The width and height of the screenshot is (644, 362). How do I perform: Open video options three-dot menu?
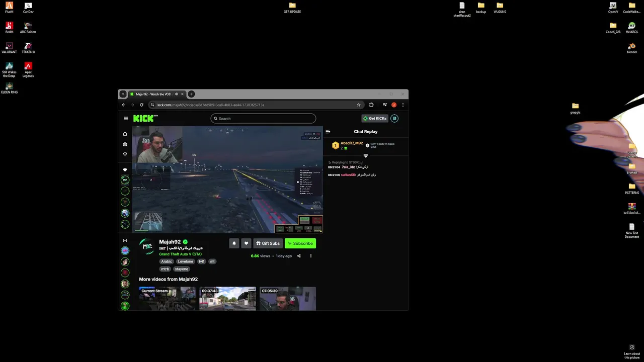(x=311, y=256)
